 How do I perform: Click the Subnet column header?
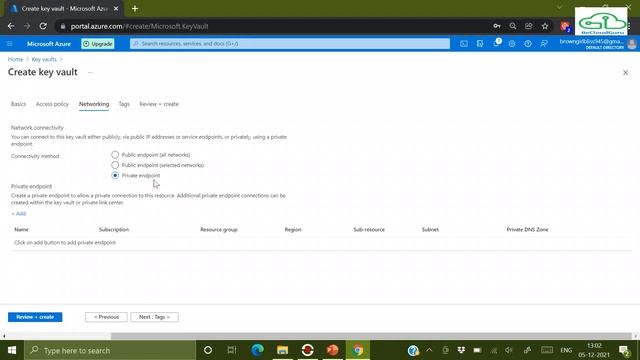coord(430,229)
